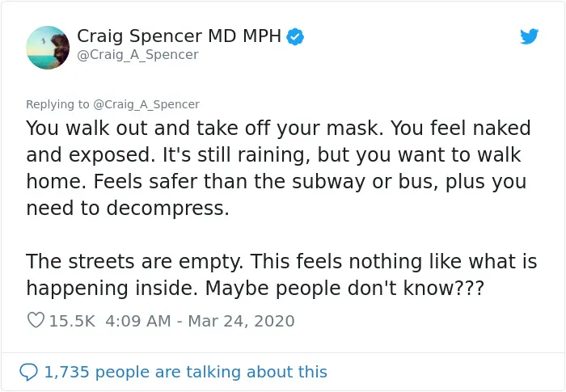Click the paragraph starting 'The streets are empty'

click(x=281, y=275)
